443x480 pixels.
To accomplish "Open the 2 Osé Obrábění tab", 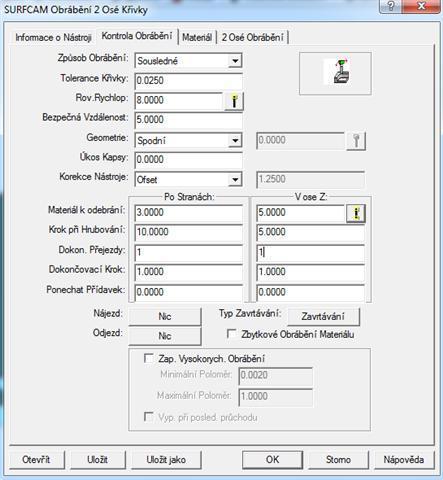I will tap(253, 37).
